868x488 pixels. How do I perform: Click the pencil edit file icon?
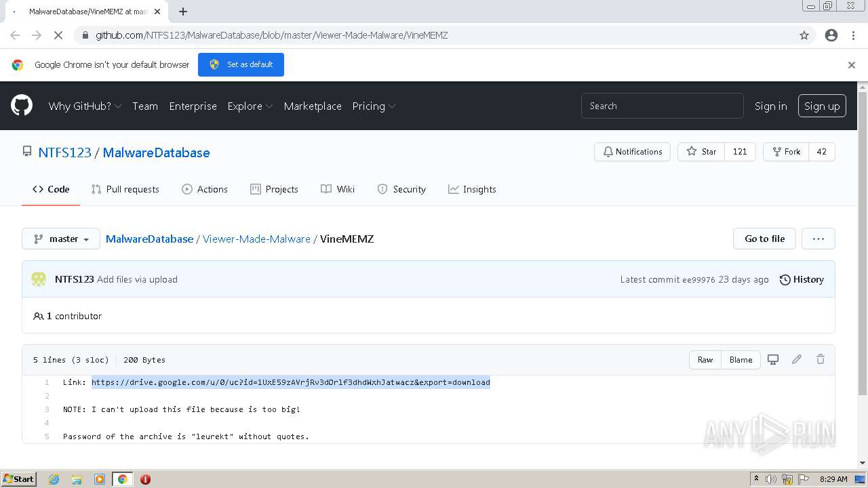point(797,360)
